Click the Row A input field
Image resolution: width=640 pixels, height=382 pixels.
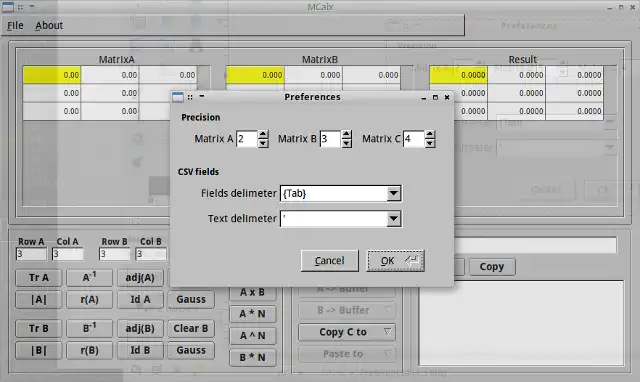coord(31,254)
